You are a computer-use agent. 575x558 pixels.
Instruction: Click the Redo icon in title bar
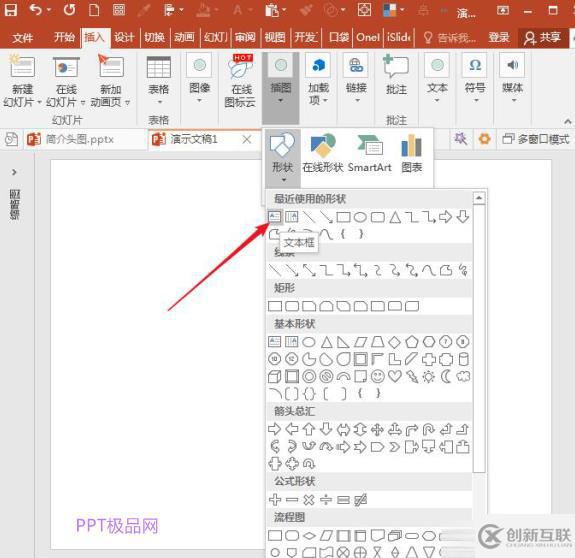pyautogui.click(x=69, y=10)
